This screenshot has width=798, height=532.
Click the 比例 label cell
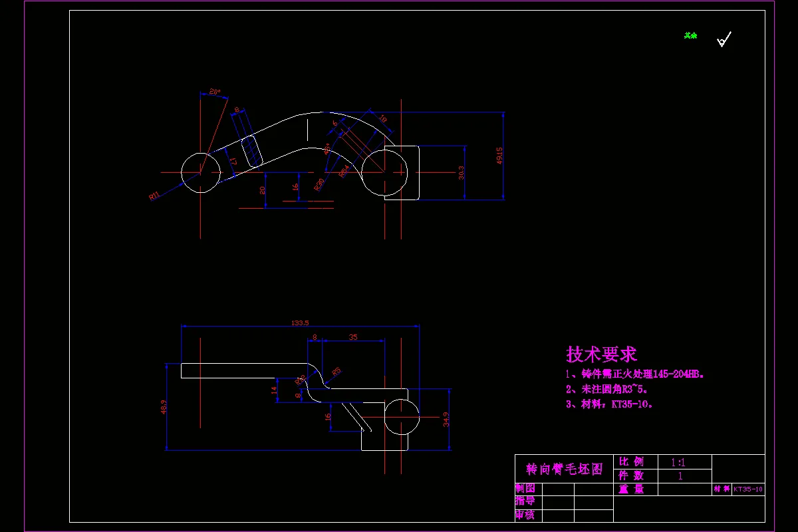(631, 462)
